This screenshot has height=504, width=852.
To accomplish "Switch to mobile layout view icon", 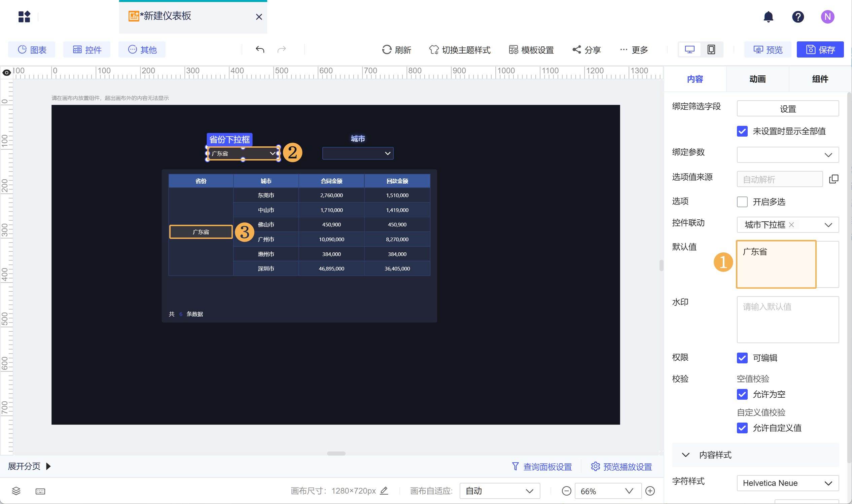I will point(711,49).
